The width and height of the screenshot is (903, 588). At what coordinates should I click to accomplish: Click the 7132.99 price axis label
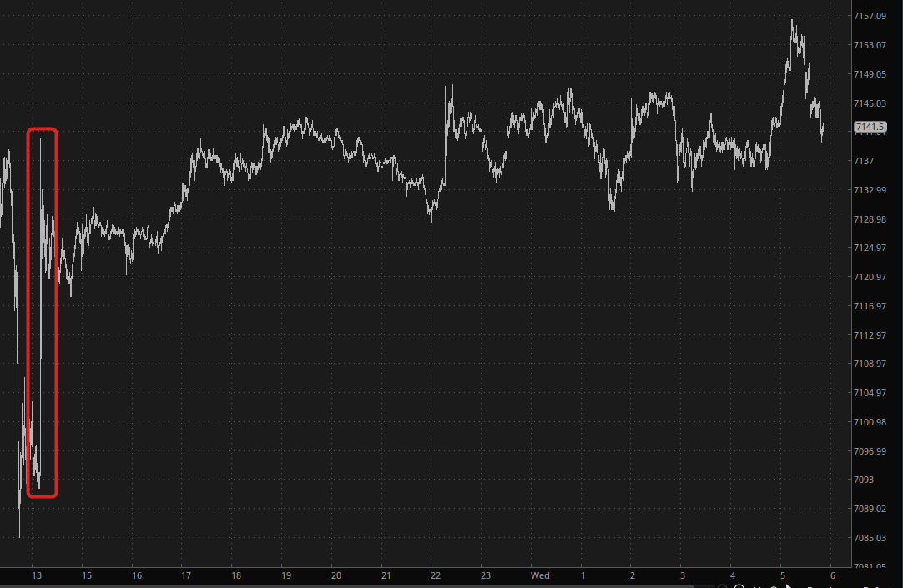[869, 190]
